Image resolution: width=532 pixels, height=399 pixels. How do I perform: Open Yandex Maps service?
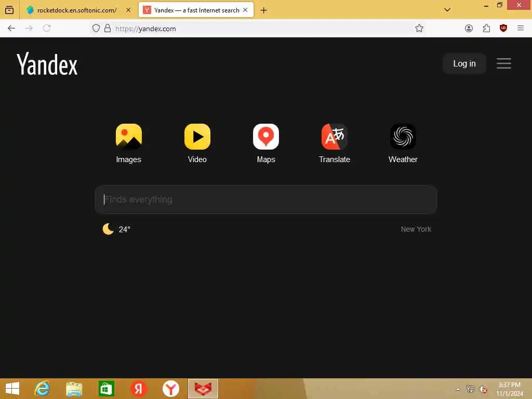pos(266,143)
